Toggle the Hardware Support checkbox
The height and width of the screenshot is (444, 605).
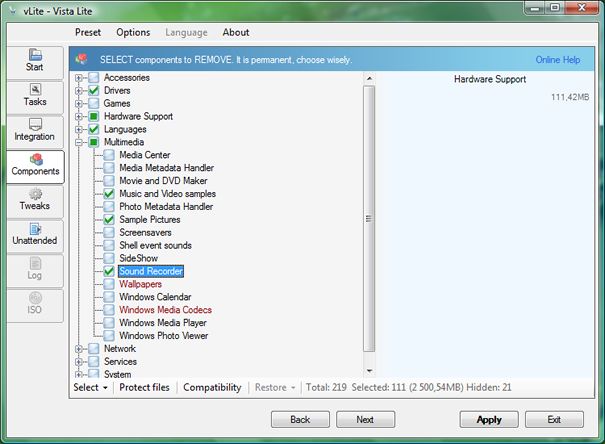(94, 116)
